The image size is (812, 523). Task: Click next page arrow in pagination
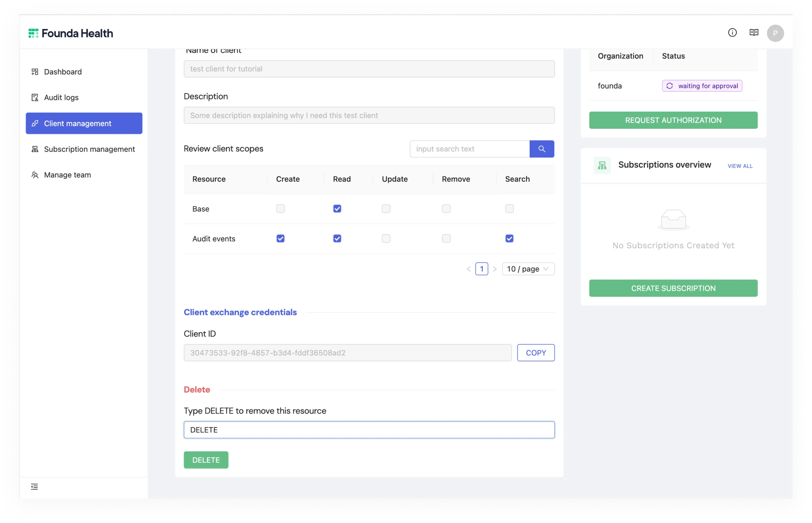click(x=495, y=269)
